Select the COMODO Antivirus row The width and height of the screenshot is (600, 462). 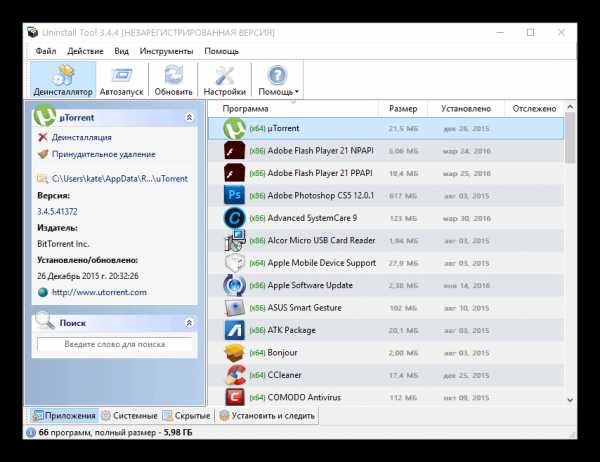click(386, 397)
